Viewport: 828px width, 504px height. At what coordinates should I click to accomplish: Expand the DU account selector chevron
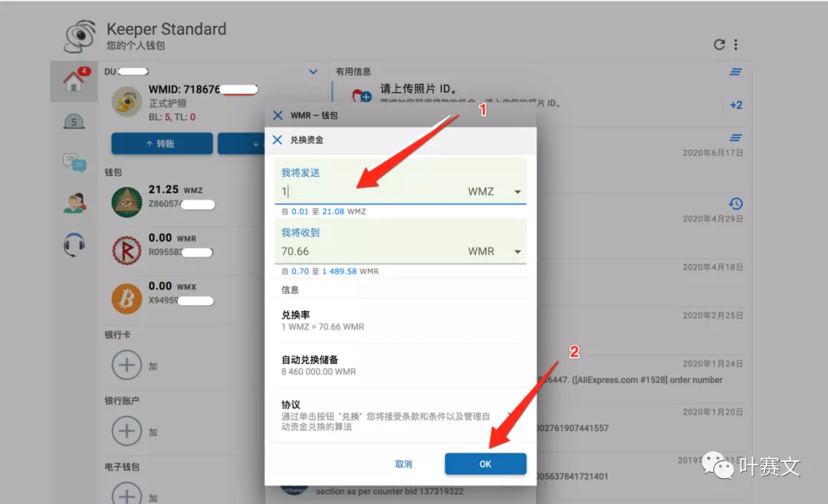314,70
